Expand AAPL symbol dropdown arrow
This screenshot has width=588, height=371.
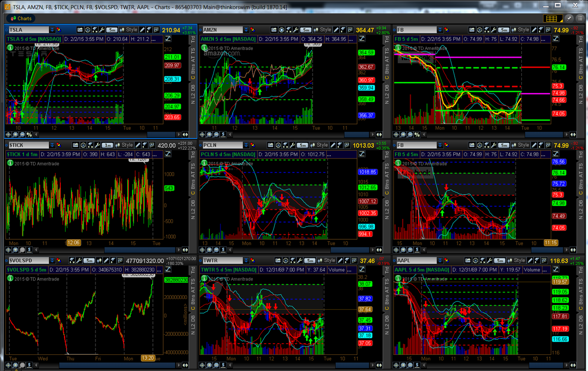point(440,261)
